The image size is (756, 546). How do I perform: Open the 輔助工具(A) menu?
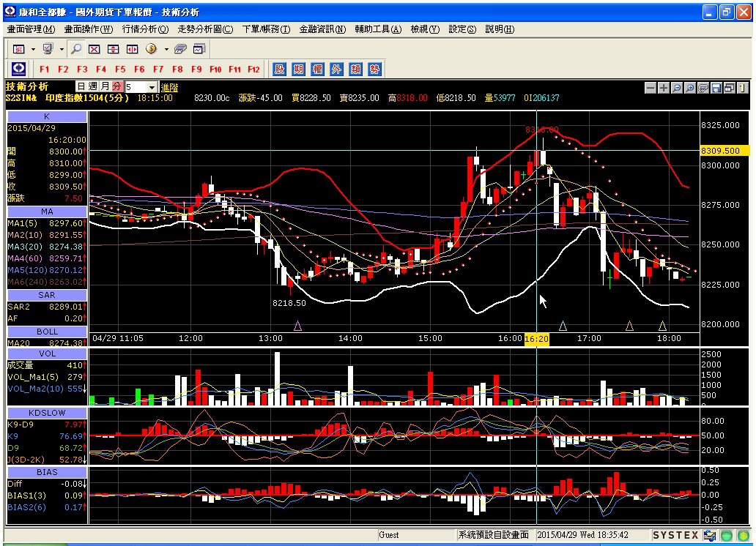coord(379,29)
